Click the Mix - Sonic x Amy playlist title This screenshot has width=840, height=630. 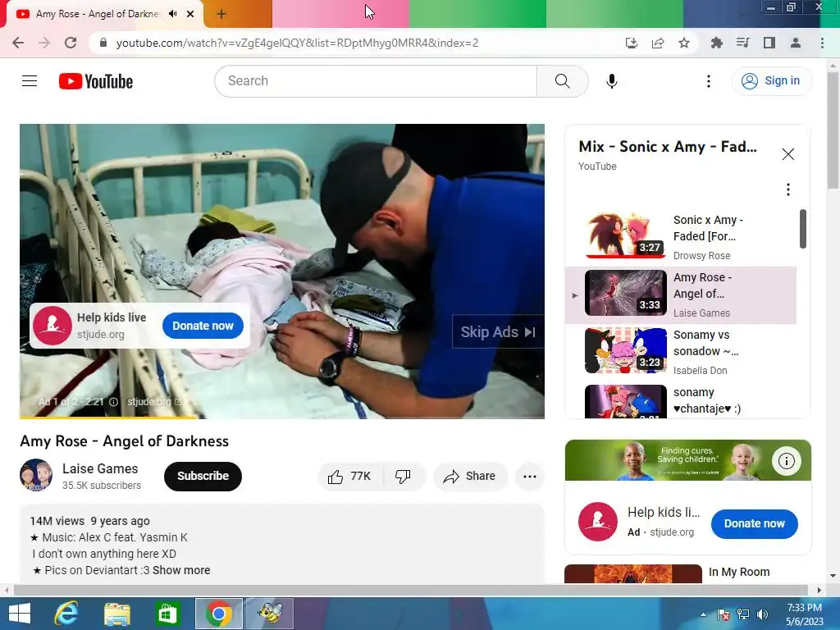pyautogui.click(x=668, y=147)
